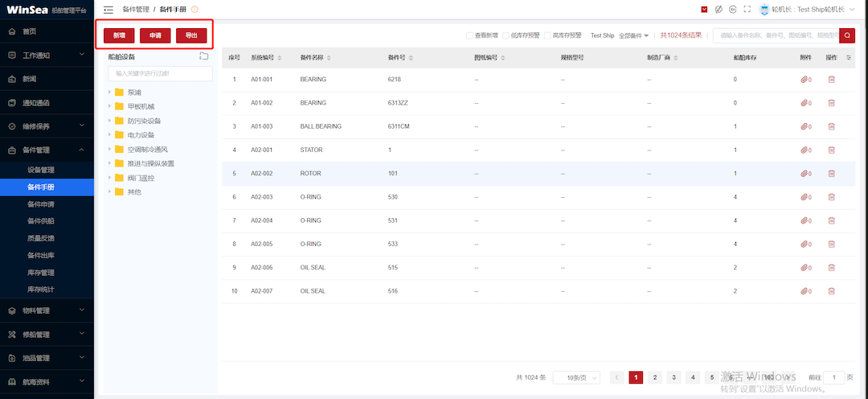868x399 pixels.
Task: Open the column settings icon in table header
Action: pos(849,58)
